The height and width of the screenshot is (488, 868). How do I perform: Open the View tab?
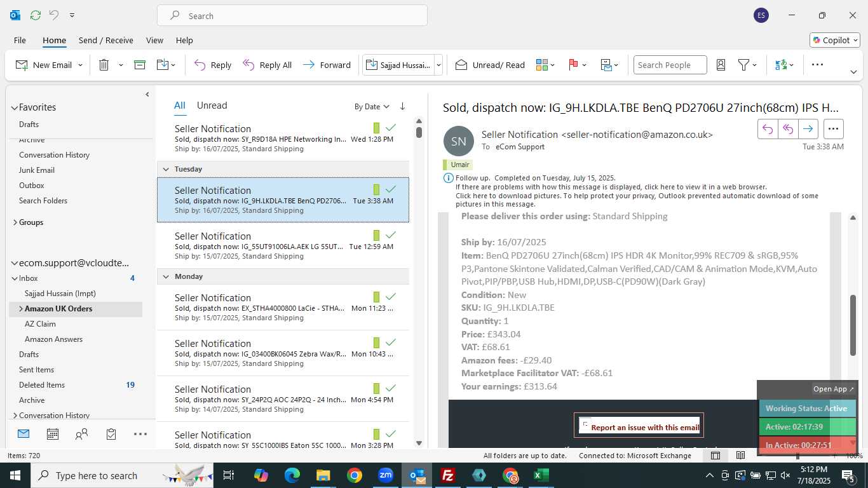click(154, 40)
